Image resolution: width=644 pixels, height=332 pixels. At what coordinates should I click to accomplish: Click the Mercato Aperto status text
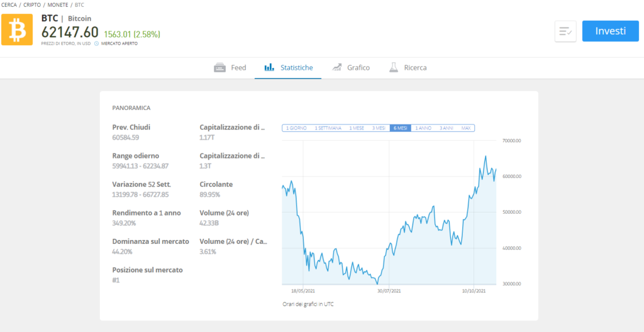click(x=119, y=43)
